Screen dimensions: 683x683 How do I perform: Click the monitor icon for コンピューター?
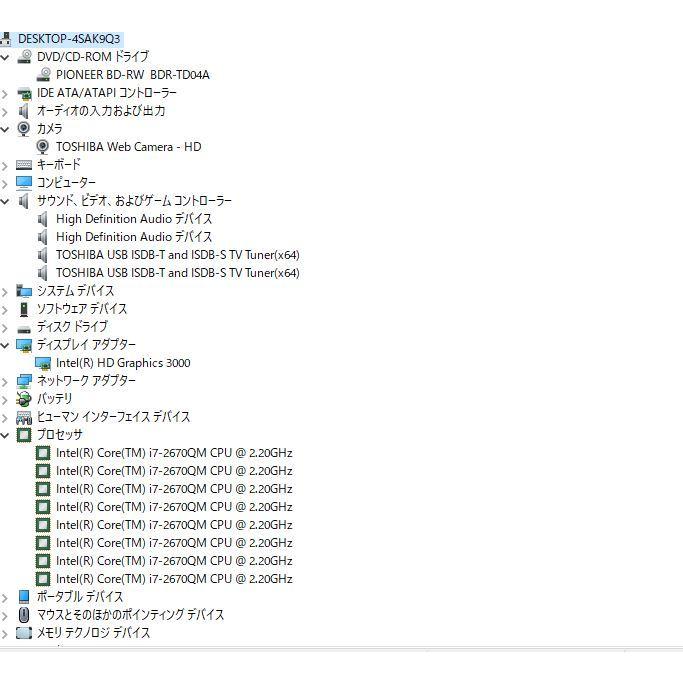tap(24, 183)
